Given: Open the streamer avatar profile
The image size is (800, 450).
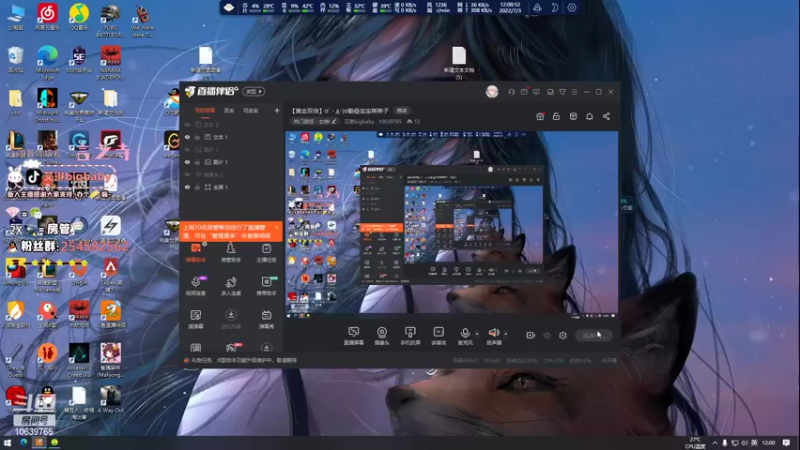Looking at the screenshot, I should pos(492,92).
